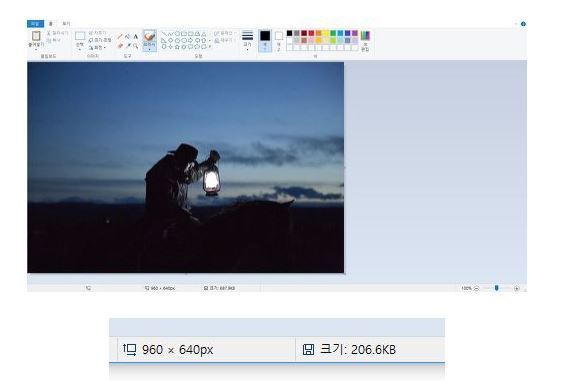Expand the Select tool dropdown
The image size is (561, 381).
point(80,49)
